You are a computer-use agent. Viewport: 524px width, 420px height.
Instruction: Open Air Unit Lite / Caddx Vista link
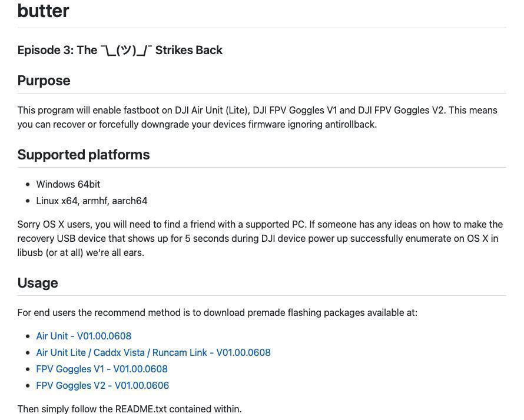point(154,352)
